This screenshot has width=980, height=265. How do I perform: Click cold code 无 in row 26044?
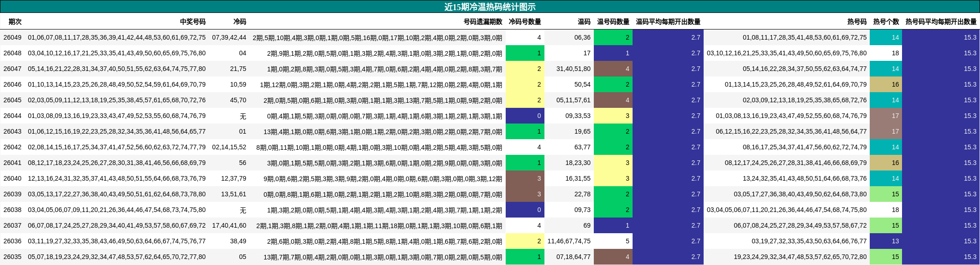(243, 116)
